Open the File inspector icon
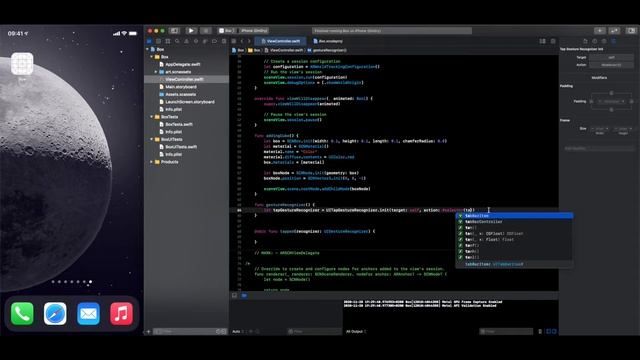This screenshot has width=640, height=360. (x=585, y=41)
